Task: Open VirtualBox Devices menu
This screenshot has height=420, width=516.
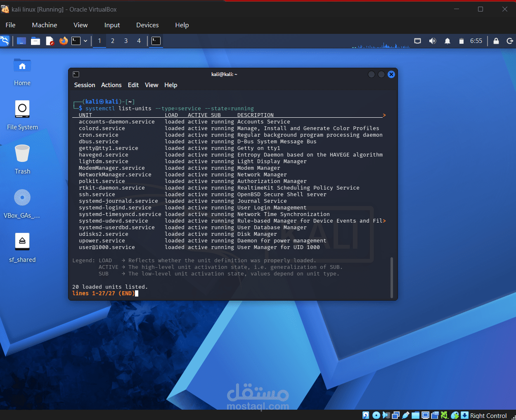Action: (147, 25)
